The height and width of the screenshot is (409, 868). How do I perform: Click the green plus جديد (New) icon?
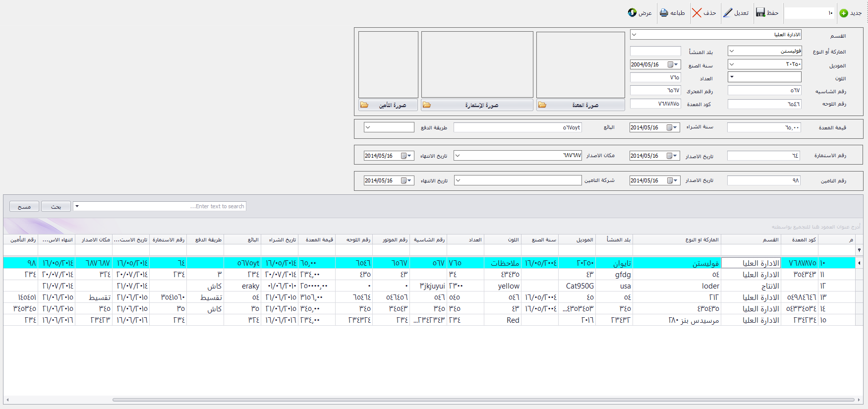[x=844, y=13]
